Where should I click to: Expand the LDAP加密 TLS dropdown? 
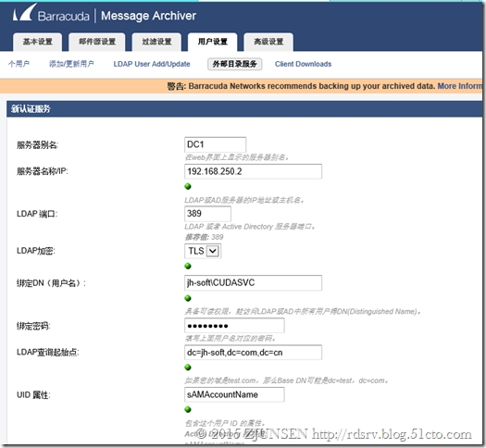pos(203,251)
